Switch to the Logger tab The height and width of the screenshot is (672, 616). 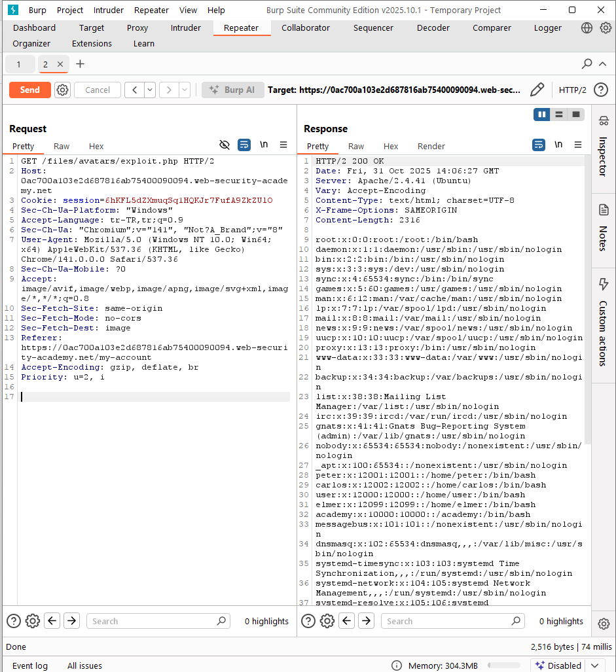coord(547,28)
